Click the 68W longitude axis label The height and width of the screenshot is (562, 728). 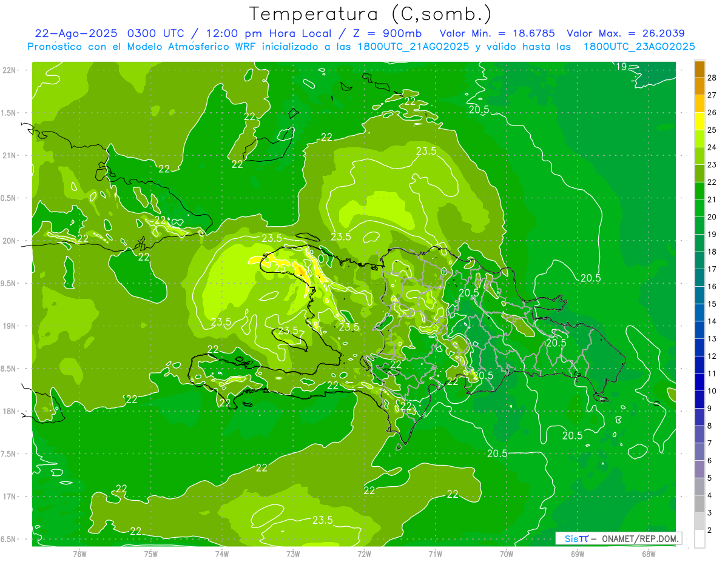648,554
